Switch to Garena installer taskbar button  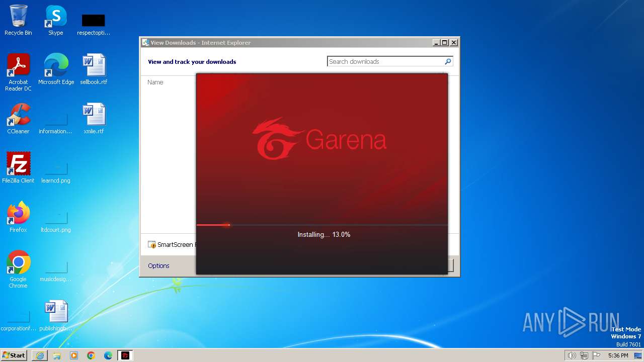click(x=125, y=355)
